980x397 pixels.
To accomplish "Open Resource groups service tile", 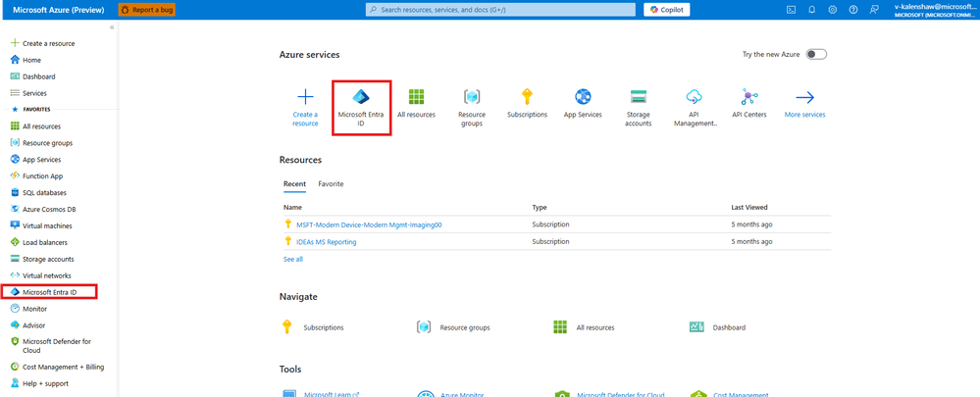I will [472, 108].
